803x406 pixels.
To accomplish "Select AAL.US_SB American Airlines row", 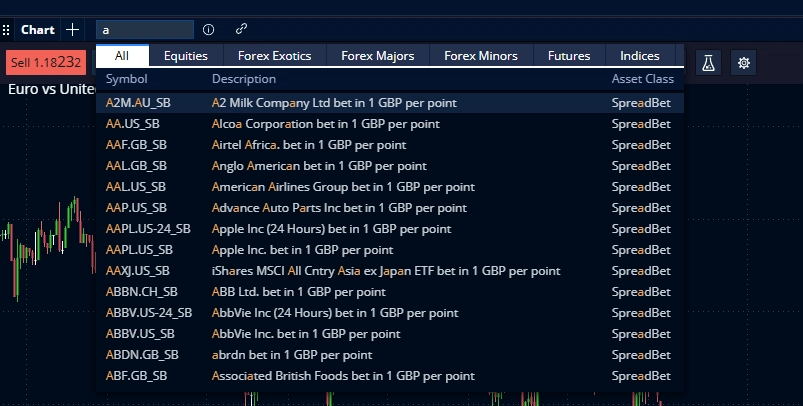I will (x=390, y=187).
